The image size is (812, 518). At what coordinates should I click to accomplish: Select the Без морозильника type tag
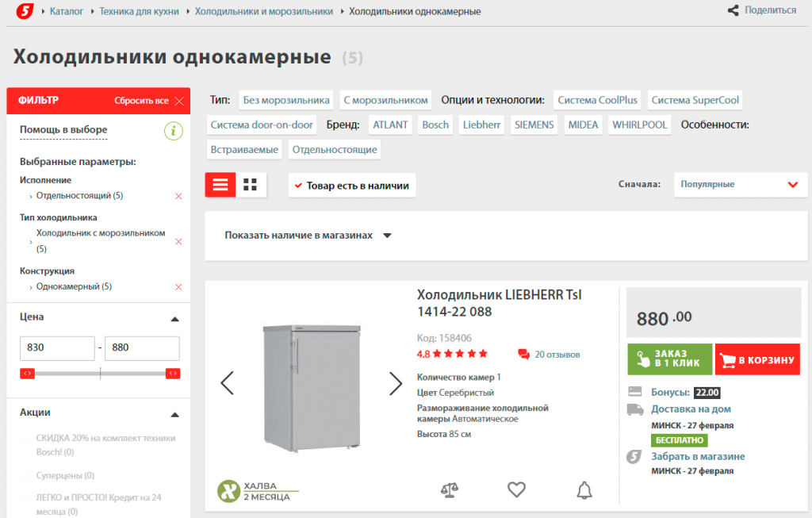point(286,100)
